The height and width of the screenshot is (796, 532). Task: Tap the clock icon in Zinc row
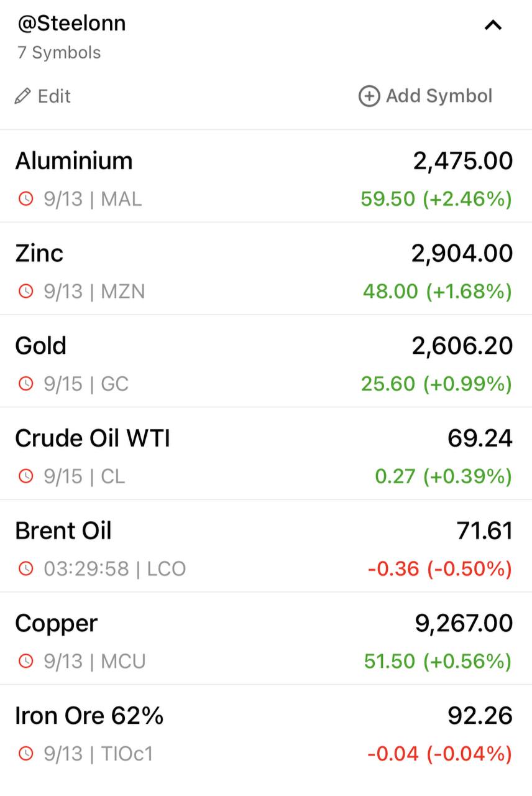(25, 291)
